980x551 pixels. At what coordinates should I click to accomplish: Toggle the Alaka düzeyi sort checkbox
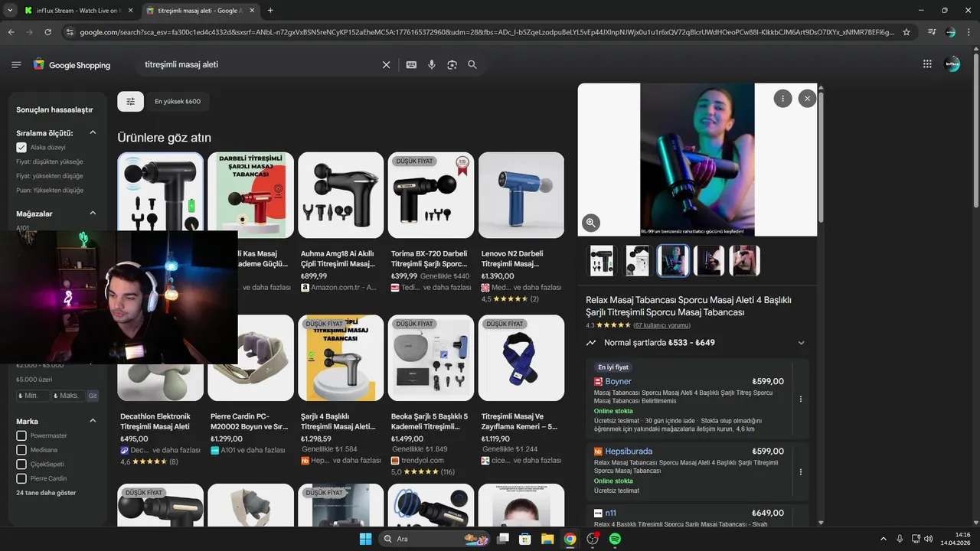pyautogui.click(x=21, y=147)
